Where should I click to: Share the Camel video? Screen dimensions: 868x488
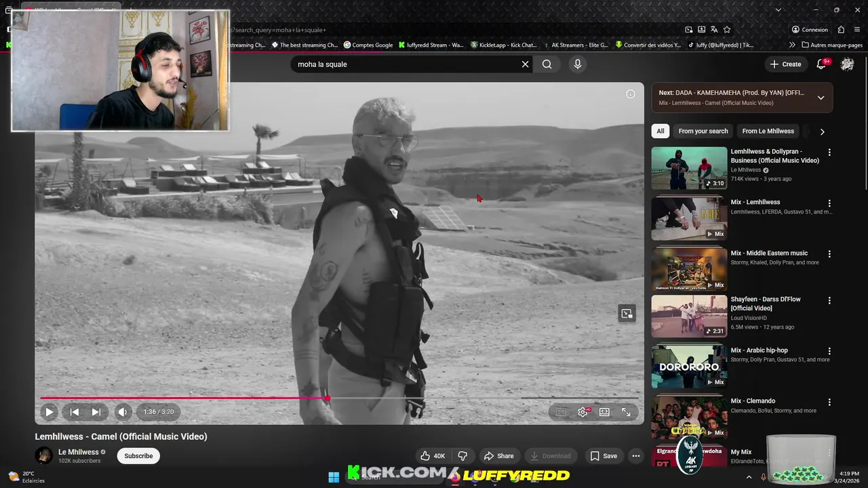(x=498, y=456)
